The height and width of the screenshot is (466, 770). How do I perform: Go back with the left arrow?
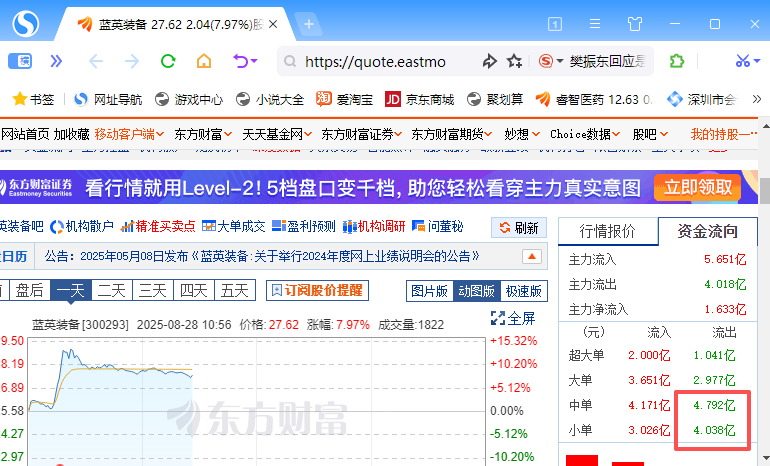(x=96, y=61)
